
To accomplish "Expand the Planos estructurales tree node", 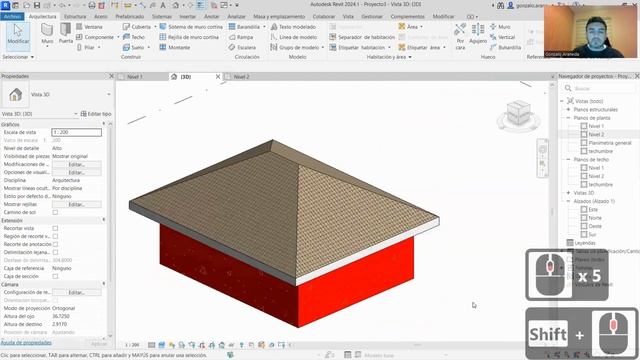I will (x=568, y=109).
